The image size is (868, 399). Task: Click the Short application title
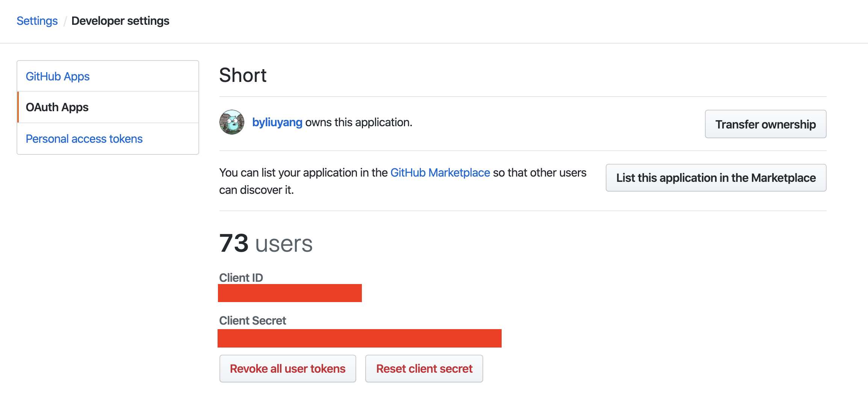pyautogui.click(x=243, y=75)
